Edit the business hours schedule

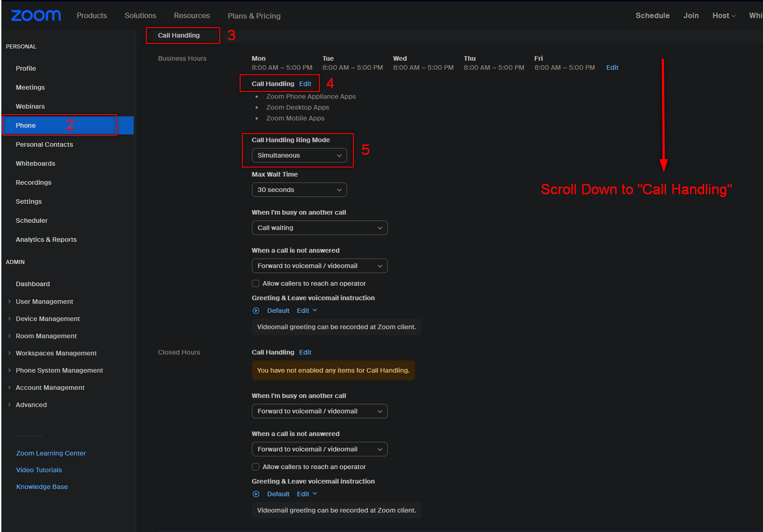612,67
